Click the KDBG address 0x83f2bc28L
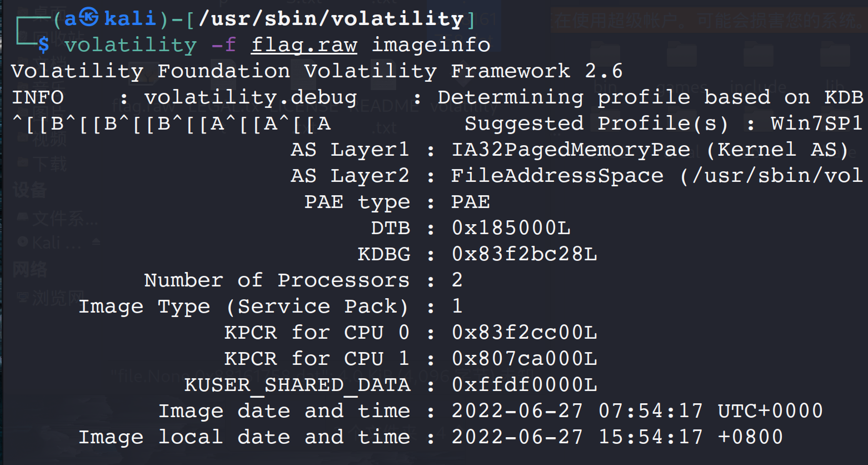This screenshot has width=868, height=465. click(x=524, y=254)
